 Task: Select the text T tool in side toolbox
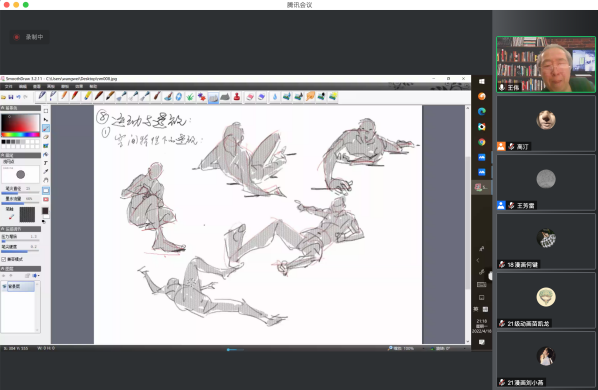click(46, 163)
